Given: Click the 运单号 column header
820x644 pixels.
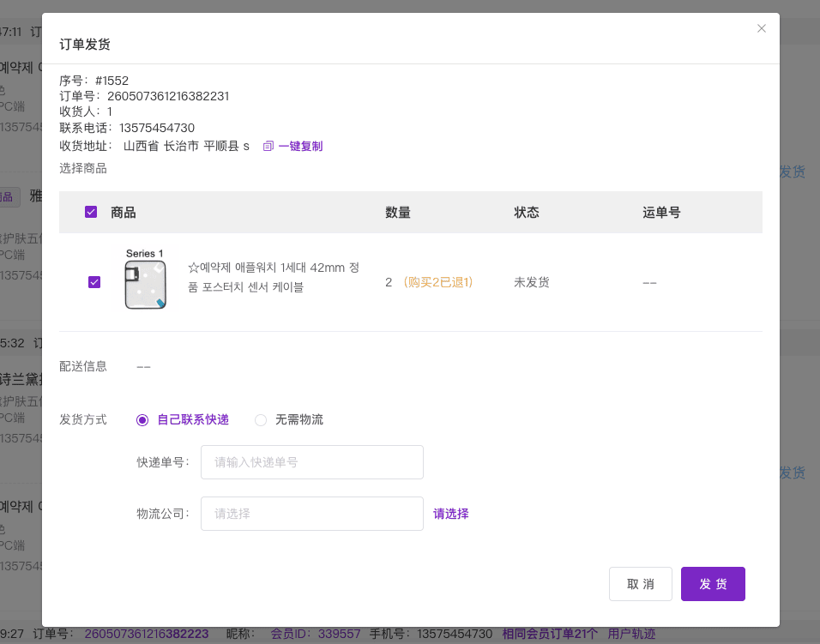Looking at the screenshot, I should [x=661, y=212].
